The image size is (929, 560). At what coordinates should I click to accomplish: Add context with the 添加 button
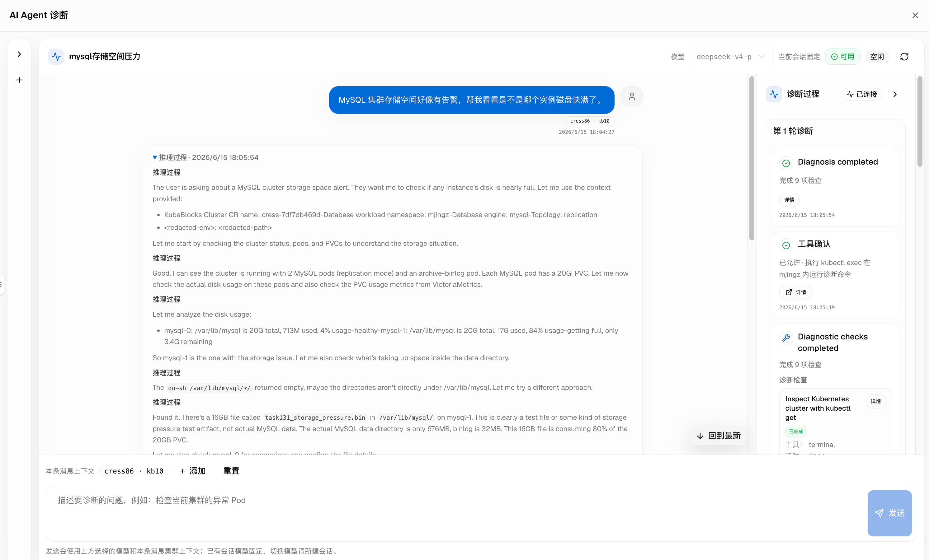(x=193, y=471)
